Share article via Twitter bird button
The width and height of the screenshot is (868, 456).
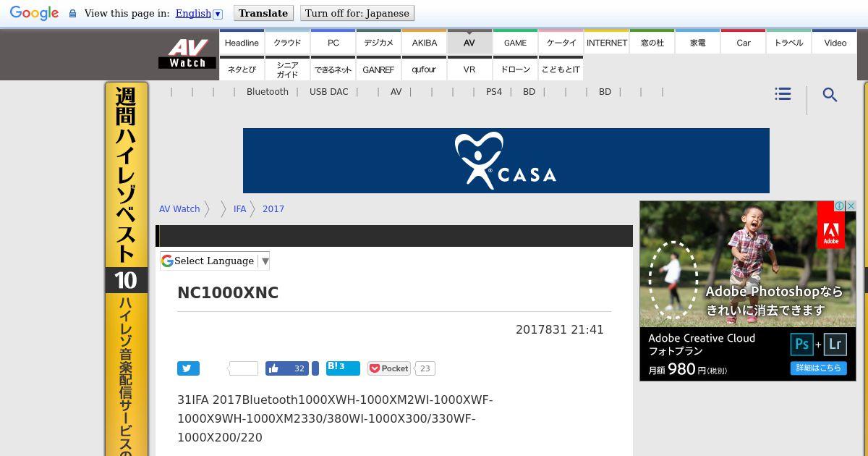point(188,368)
